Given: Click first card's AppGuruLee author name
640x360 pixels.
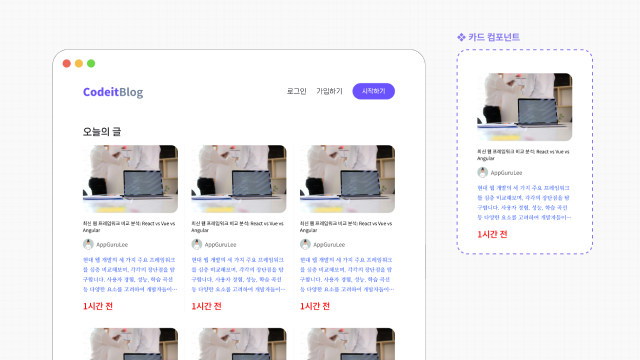Looking at the screenshot, I should [112, 244].
